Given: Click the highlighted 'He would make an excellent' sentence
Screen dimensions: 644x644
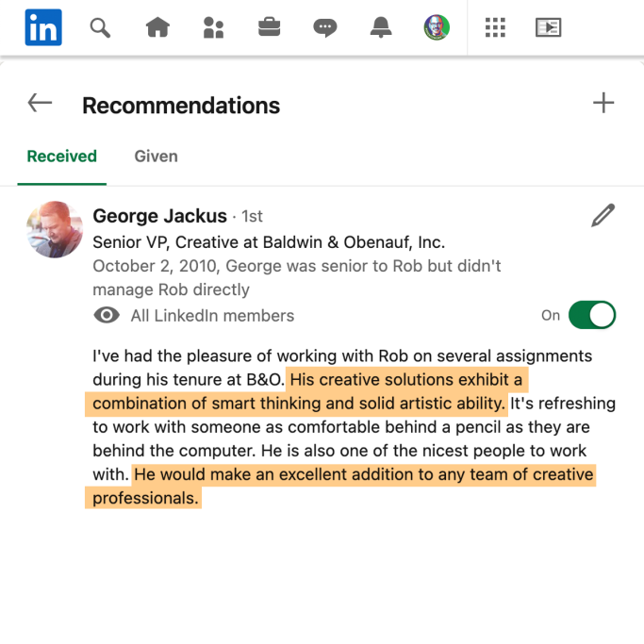Looking at the screenshot, I should (x=340, y=486).
